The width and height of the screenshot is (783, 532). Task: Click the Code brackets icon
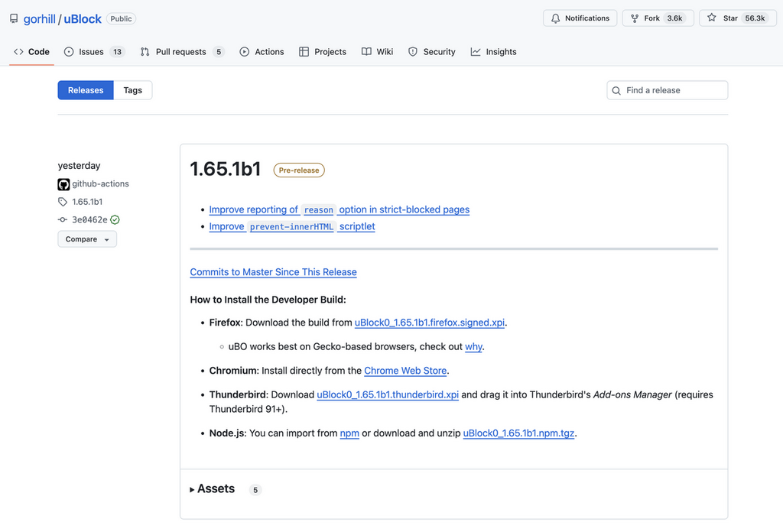point(18,52)
